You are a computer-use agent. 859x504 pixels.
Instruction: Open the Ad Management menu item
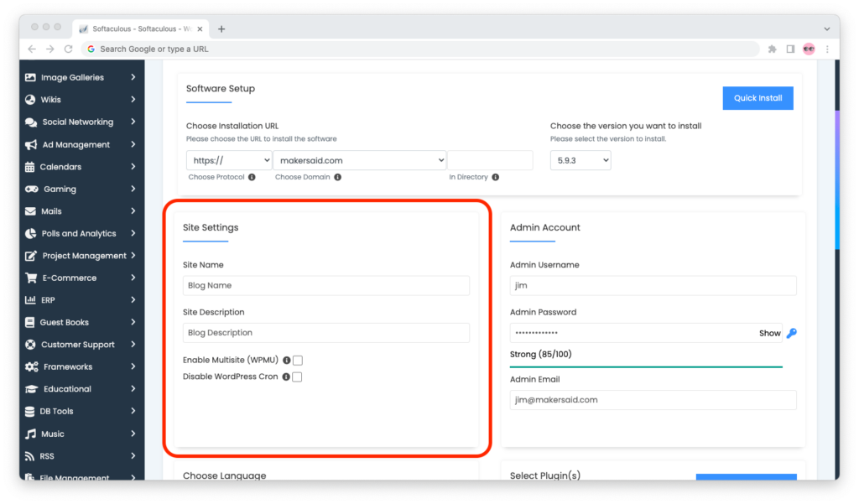coord(81,144)
